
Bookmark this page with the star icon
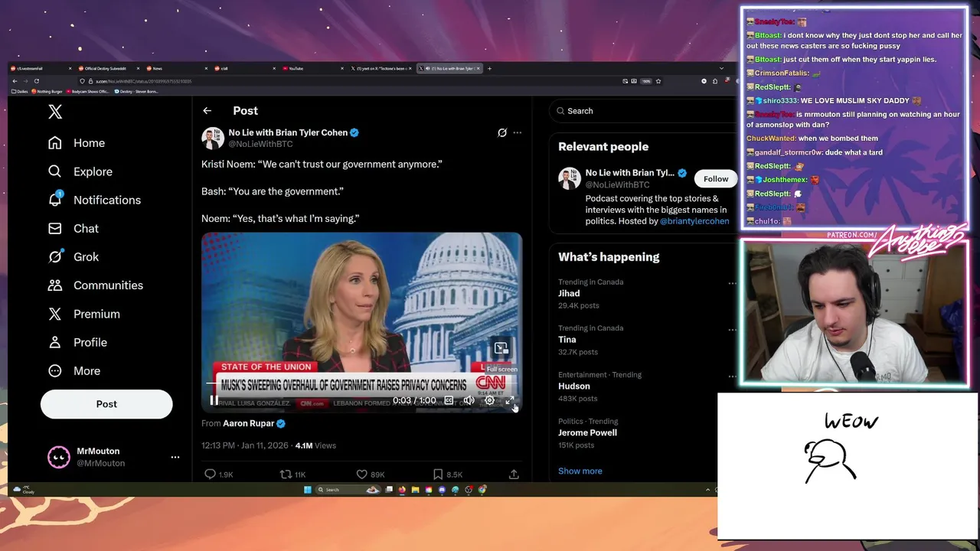(x=658, y=81)
